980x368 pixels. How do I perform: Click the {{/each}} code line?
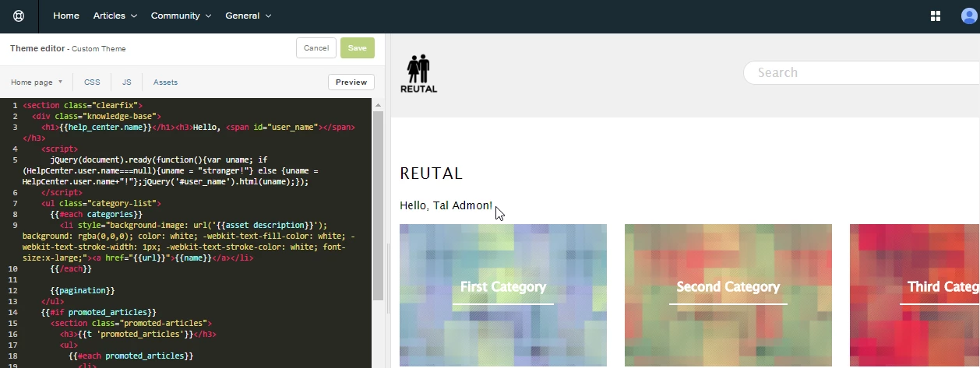pos(71,268)
